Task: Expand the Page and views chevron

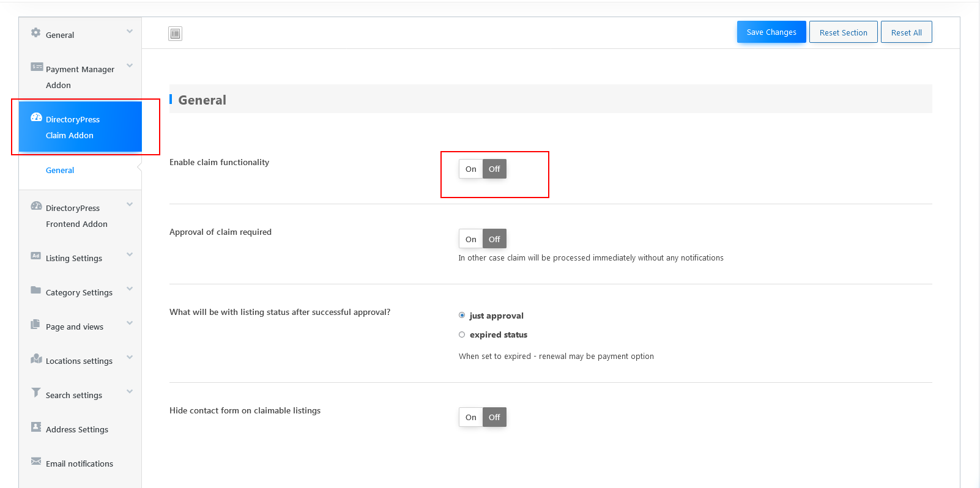Action: point(130,323)
